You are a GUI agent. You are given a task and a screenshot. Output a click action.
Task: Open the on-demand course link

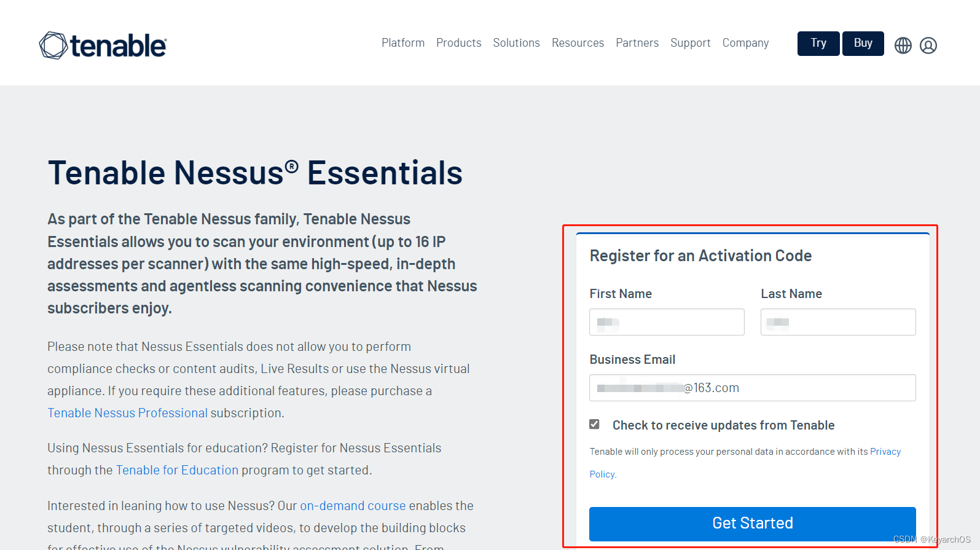click(x=353, y=506)
